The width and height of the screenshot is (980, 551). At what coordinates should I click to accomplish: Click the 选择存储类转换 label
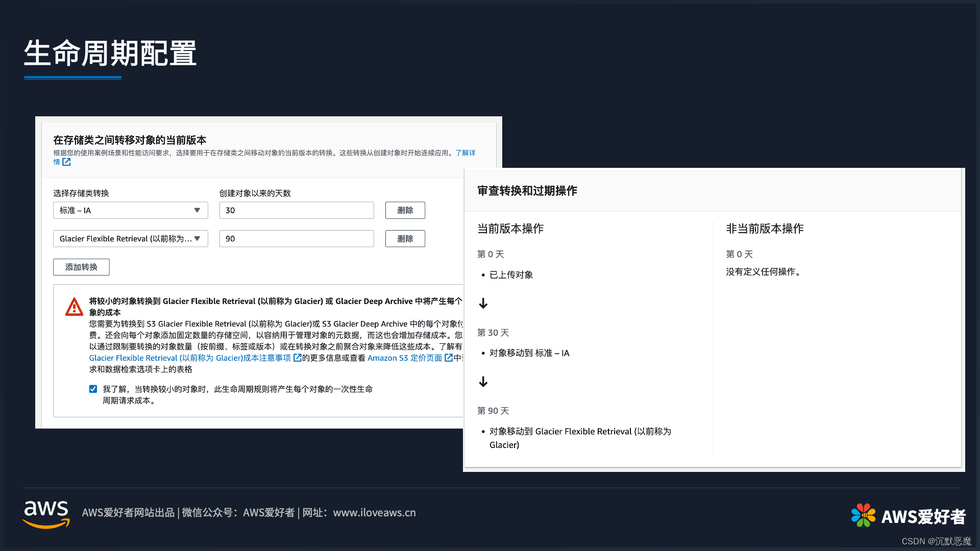(x=81, y=193)
